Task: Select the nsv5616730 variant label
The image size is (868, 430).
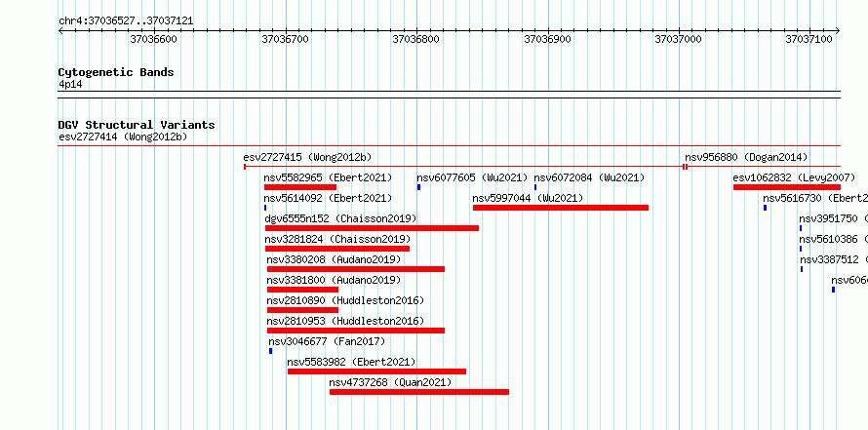Action: tap(815, 198)
